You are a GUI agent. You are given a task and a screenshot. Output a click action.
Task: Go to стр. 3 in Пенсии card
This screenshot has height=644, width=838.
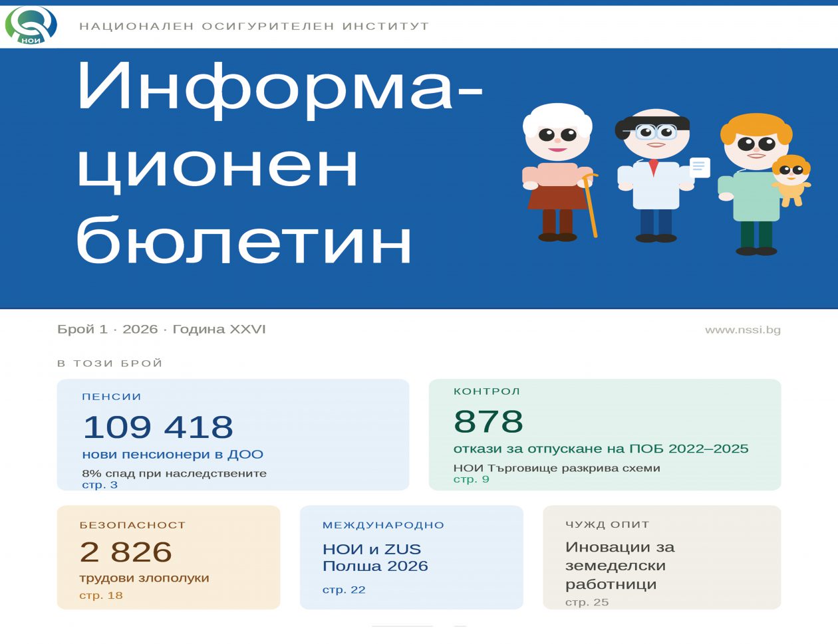100,485
